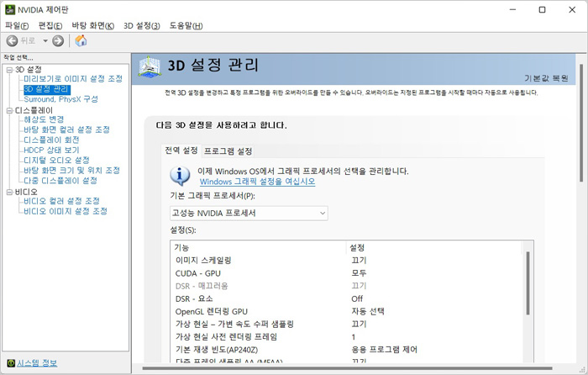
Task: Open HDCP 상태 보기
Action: (x=51, y=151)
